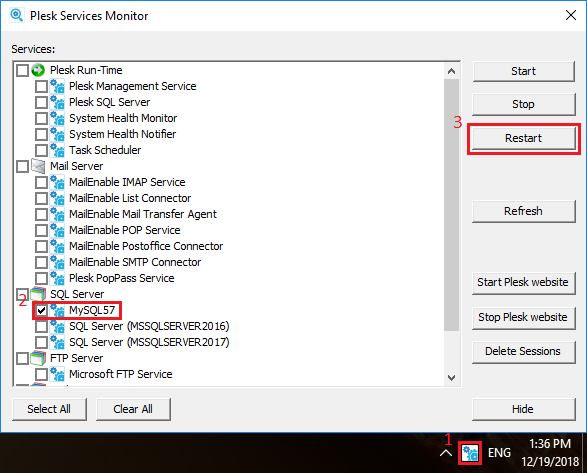Click the Task Scheduler gear icon
Viewport: 587px width, 473px height.
[x=57, y=150]
